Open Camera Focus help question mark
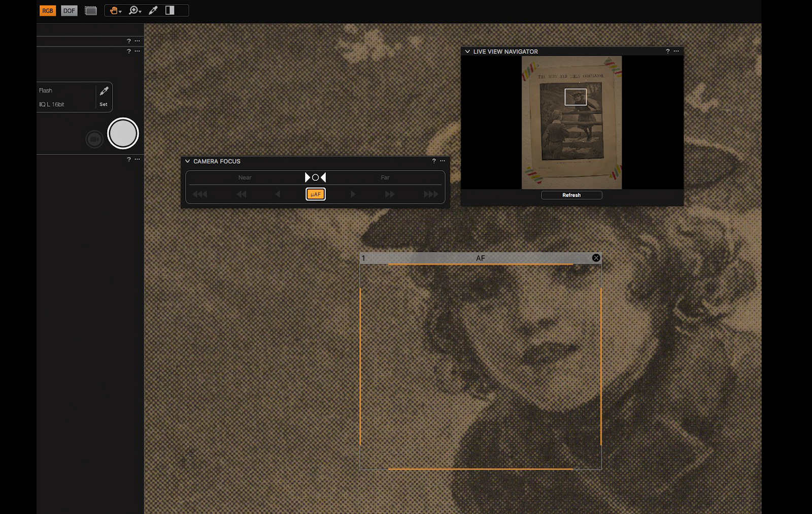The image size is (812, 514). coord(434,161)
